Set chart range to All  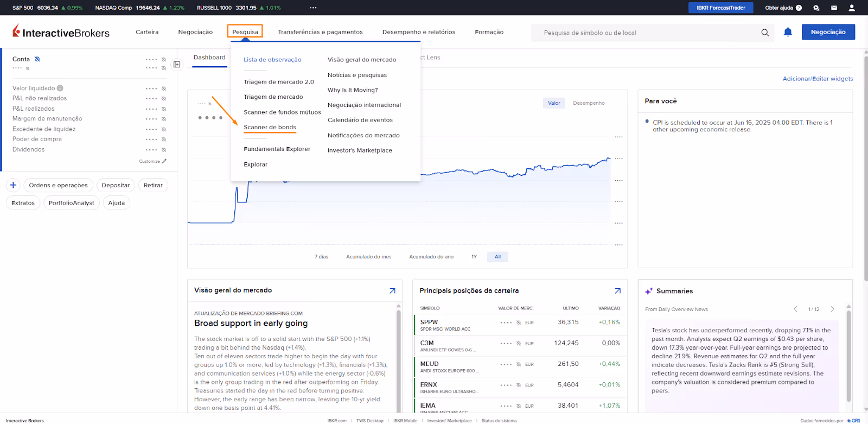pyautogui.click(x=497, y=257)
